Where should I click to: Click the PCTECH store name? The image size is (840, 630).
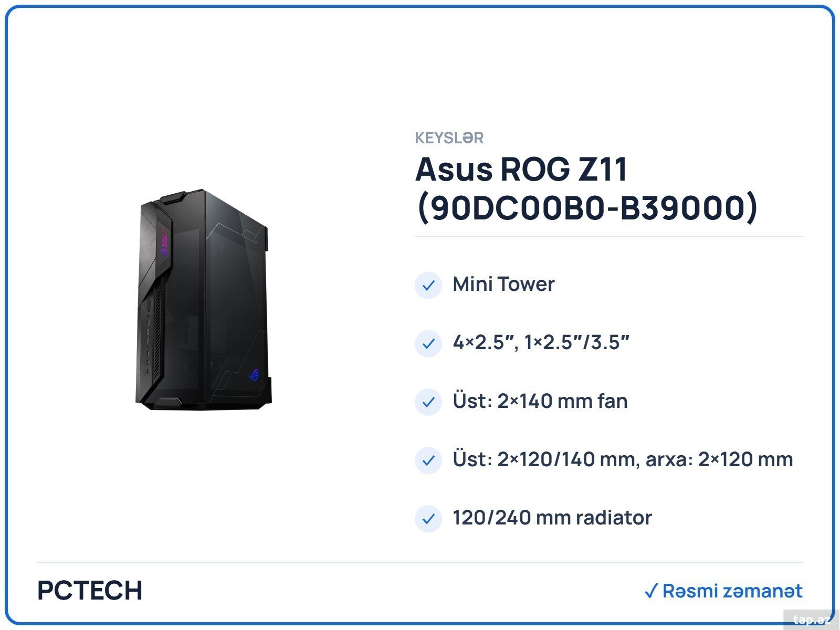pyautogui.click(x=90, y=591)
